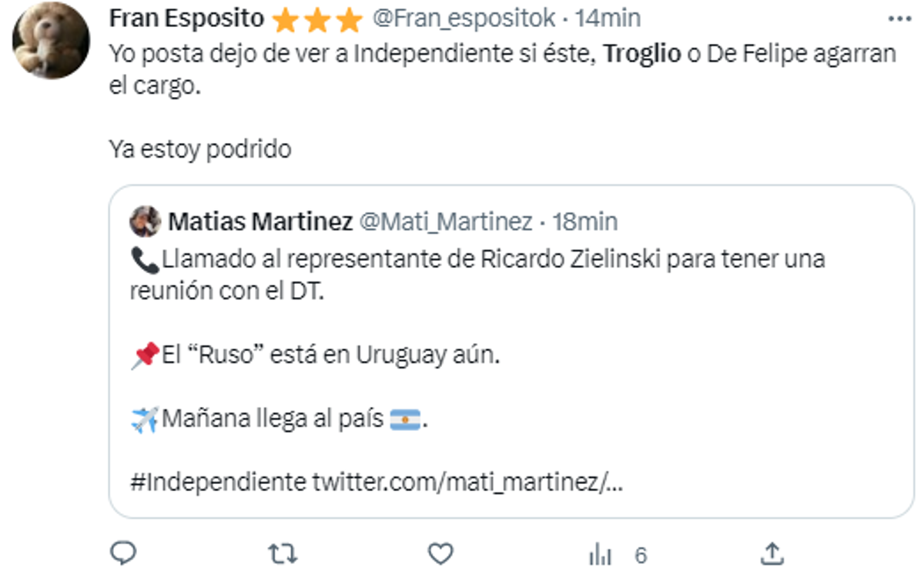
Task: Click Matias Martinez's small avatar
Action: [x=146, y=222]
